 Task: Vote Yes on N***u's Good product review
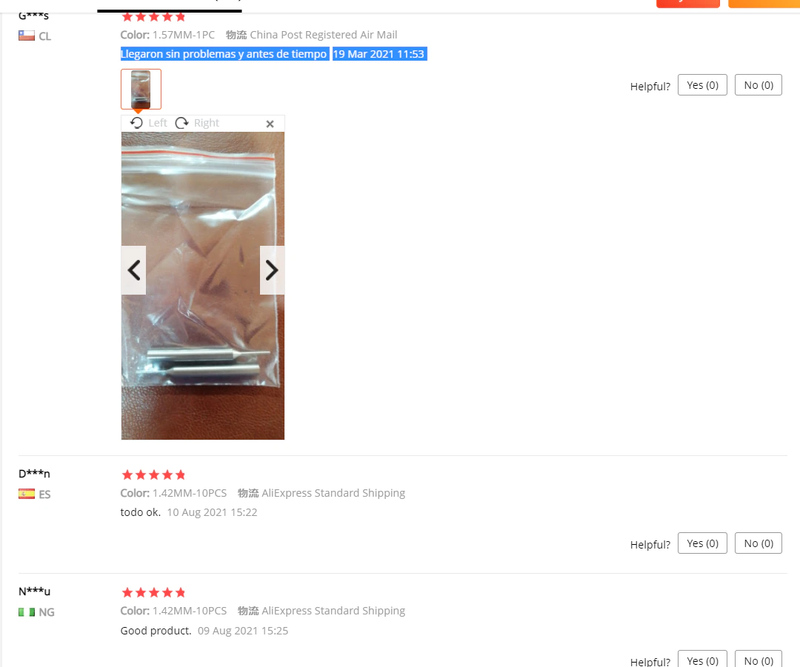pyautogui.click(x=702, y=659)
